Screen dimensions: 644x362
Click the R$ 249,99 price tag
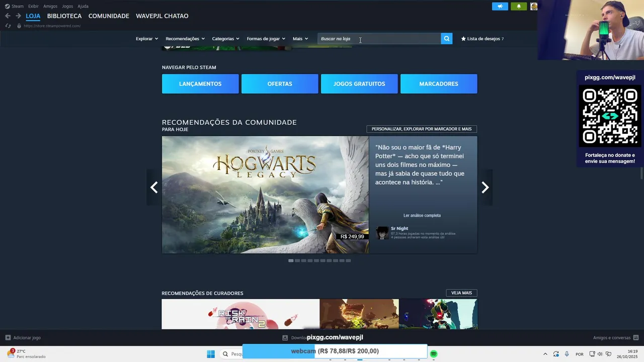click(352, 236)
